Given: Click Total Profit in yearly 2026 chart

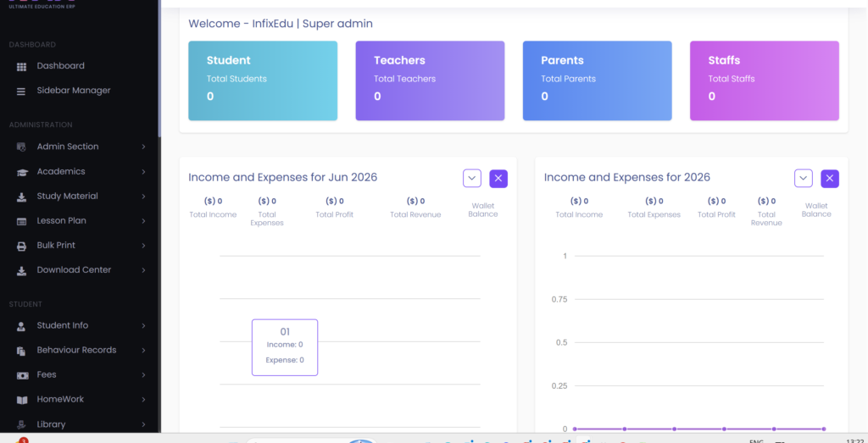Looking at the screenshot, I should click(x=716, y=208).
